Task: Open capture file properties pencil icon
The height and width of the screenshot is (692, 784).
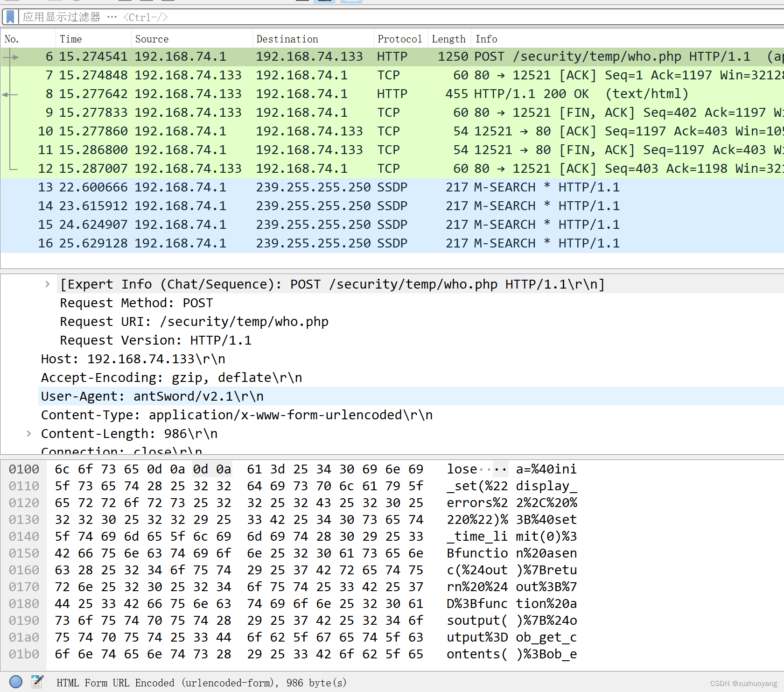Action: (x=37, y=682)
